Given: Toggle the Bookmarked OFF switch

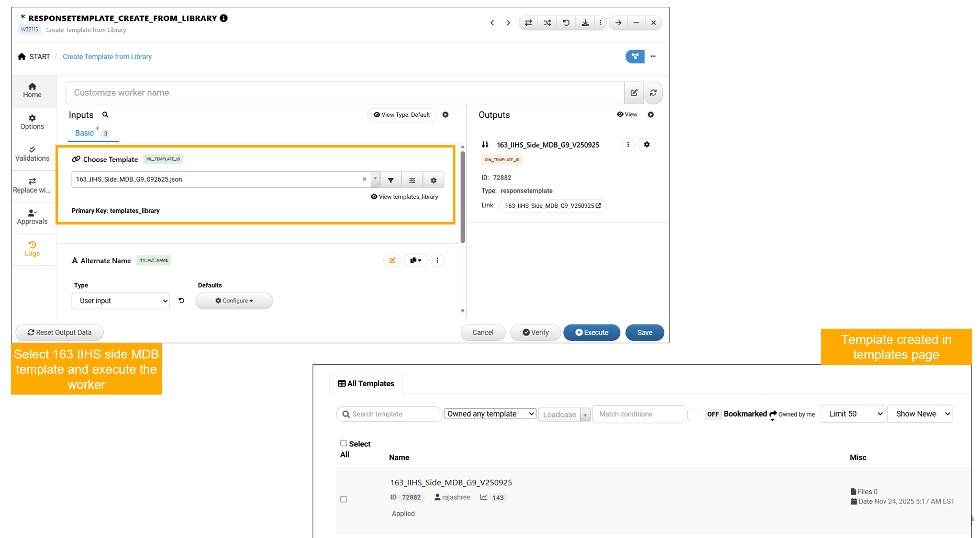Looking at the screenshot, I should pyautogui.click(x=704, y=414).
